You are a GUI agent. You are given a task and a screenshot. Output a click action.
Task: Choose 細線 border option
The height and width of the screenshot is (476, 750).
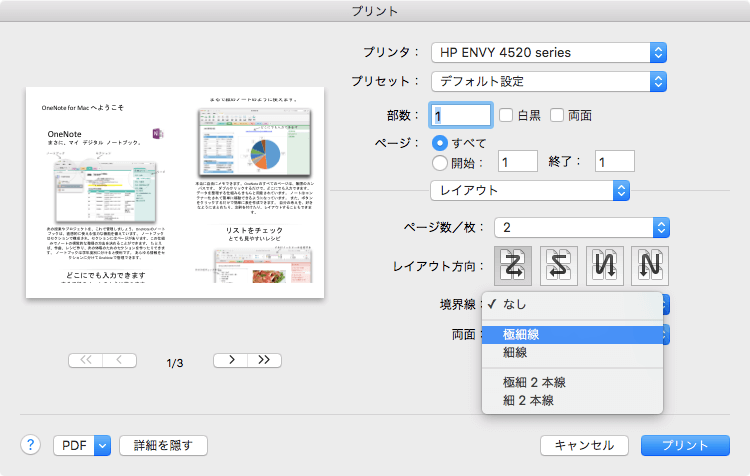(572, 353)
